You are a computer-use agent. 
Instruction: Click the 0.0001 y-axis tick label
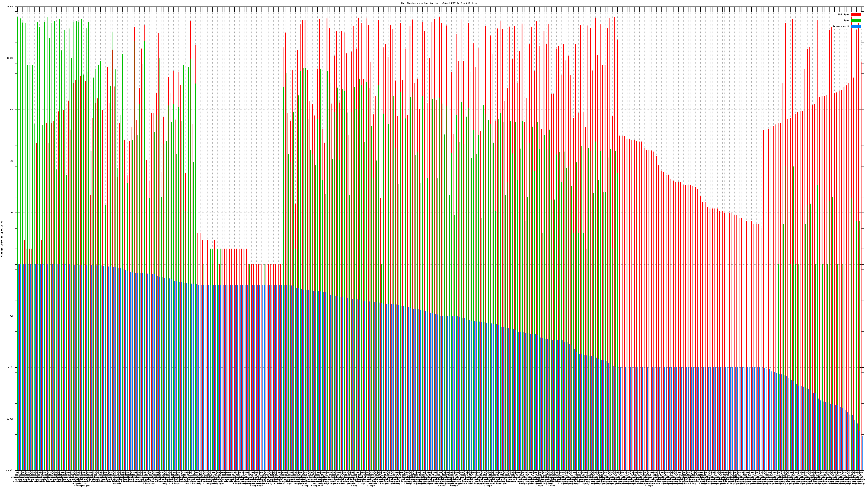(10, 470)
